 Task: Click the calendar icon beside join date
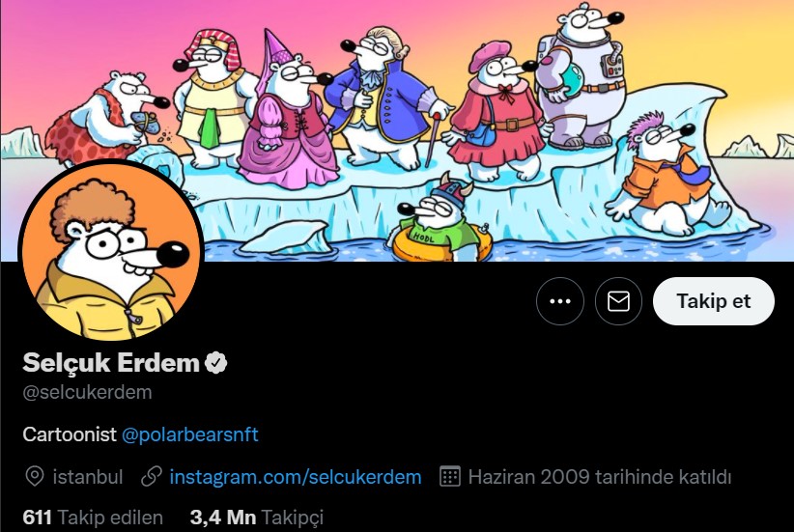click(450, 477)
